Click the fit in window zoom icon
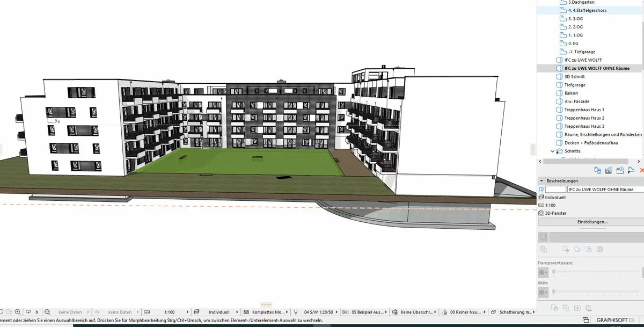This screenshot has height=327, width=644. click(x=48, y=312)
